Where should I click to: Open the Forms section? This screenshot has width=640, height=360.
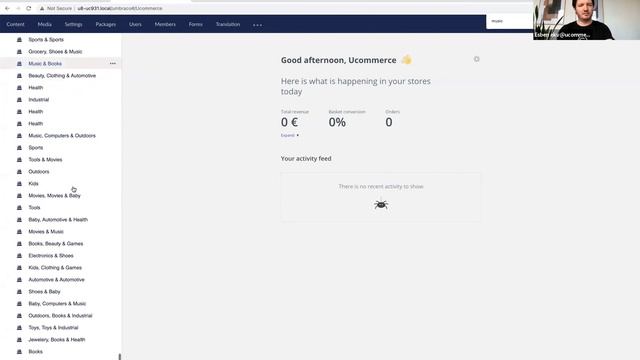(x=196, y=24)
